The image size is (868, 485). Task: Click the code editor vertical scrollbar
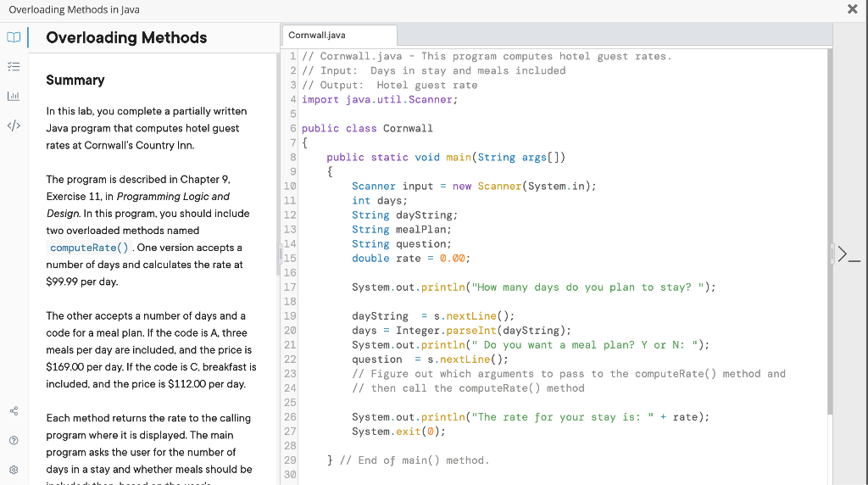[829, 231]
